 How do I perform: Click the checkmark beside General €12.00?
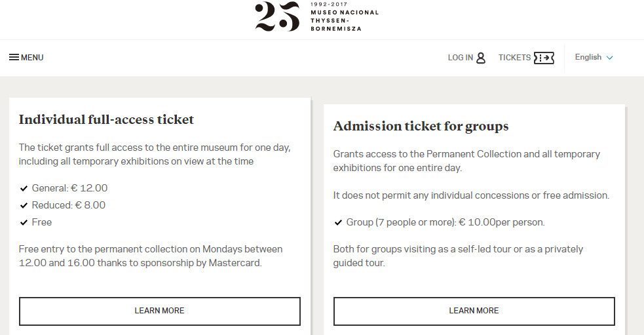(x=24, y=189)
